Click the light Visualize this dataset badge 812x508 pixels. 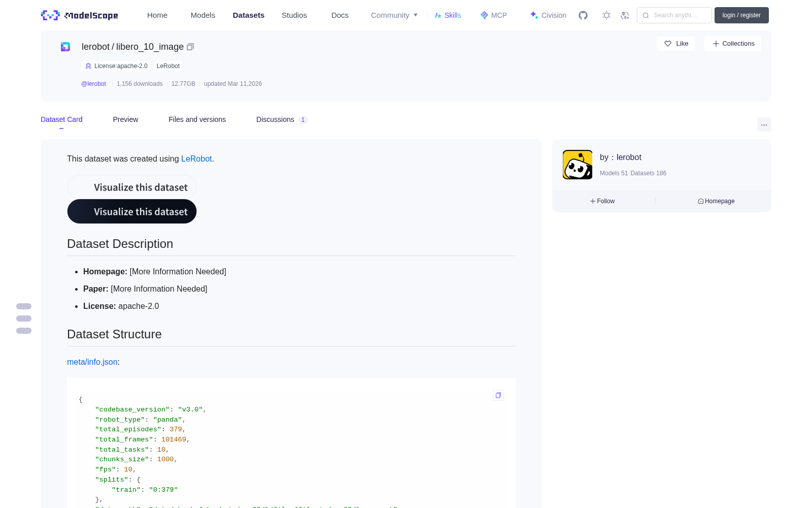pos(132,187)
